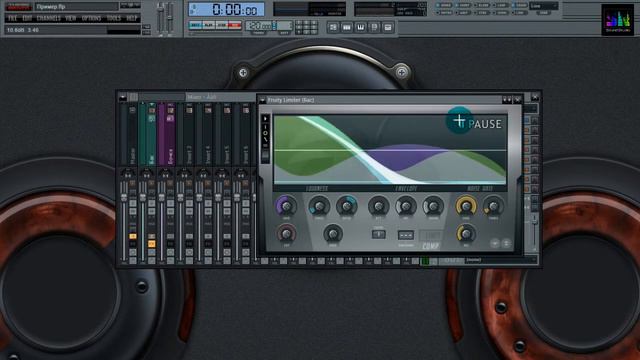Click third loudness knob with blue-red ring
Image resolution: width=640 pixels, height=360 pixels.
click(x=347, y=206)
